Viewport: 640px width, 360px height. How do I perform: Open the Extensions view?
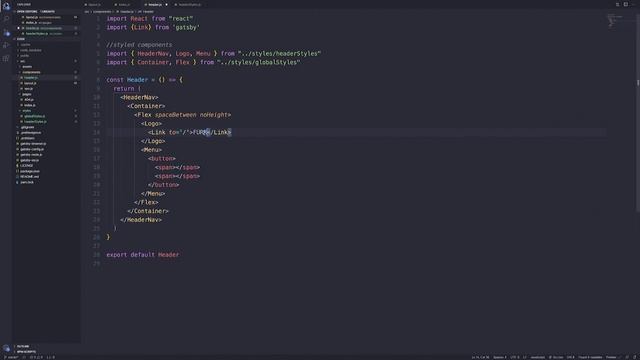click(6, 58)
